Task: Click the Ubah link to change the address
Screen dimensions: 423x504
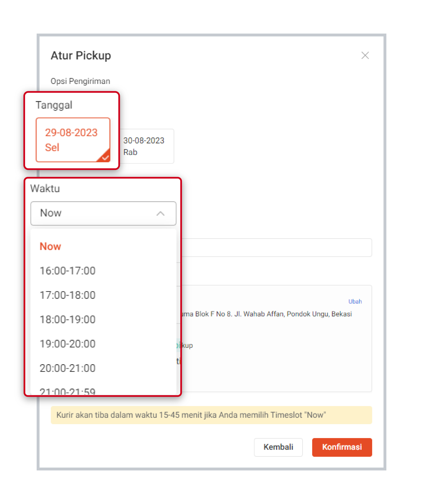Action: click(x=355, y=301)
